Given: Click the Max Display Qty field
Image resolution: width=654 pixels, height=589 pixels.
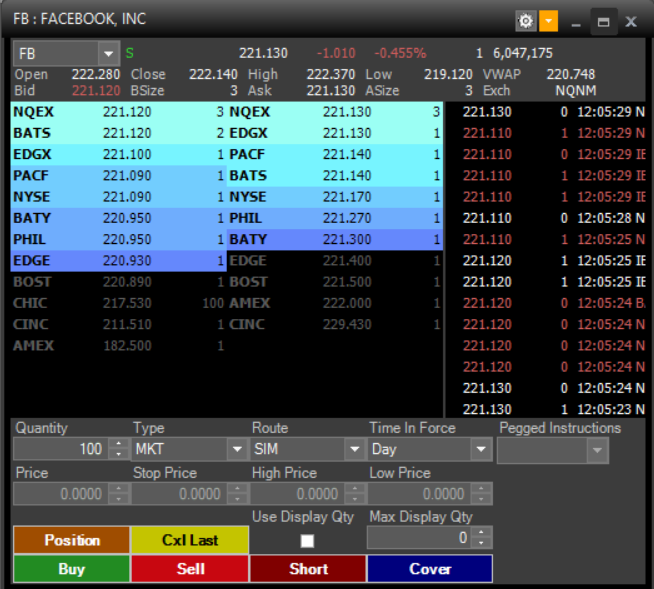Looking at the screenshot, I should 419,538.
